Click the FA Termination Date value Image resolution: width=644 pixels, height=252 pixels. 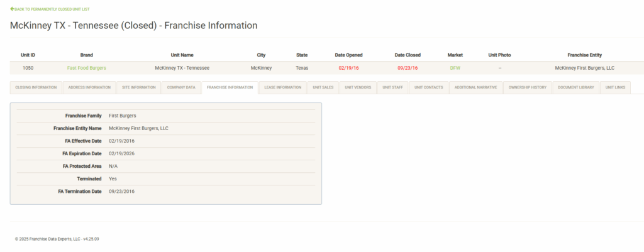(x=121, y=191)
